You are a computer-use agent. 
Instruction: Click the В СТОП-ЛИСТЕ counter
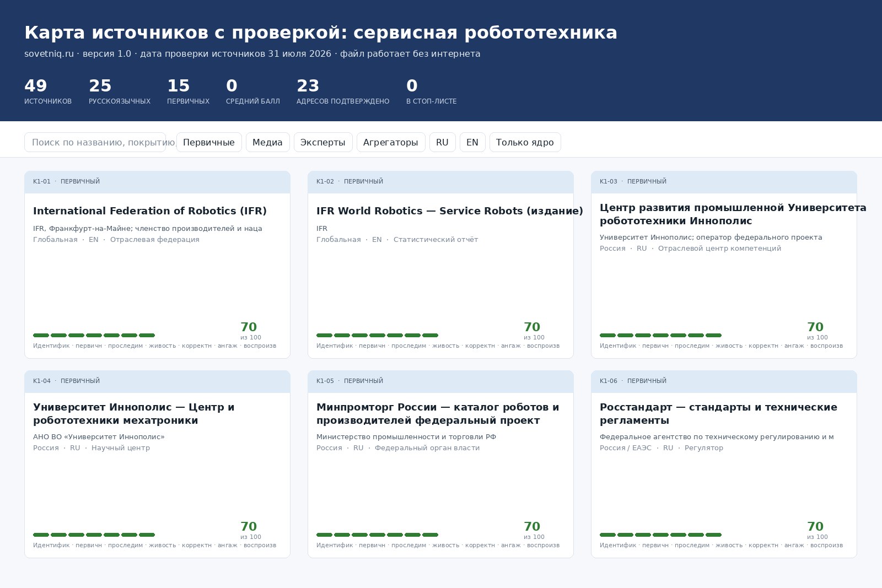[431, 91]
